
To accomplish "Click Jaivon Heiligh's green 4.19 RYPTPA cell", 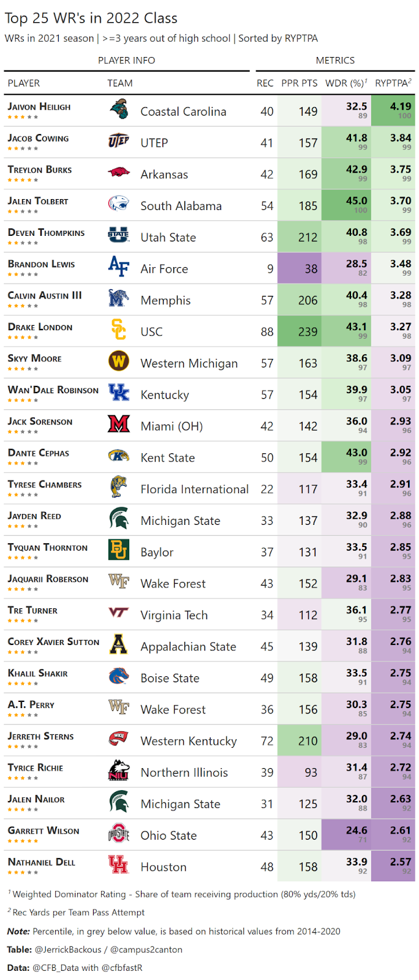I will (393, 111).
